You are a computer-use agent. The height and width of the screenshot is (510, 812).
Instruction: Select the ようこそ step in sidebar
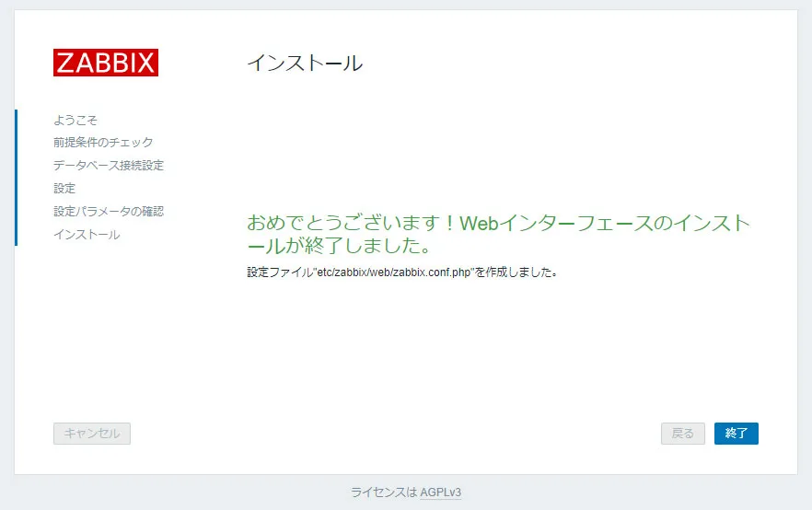coord(75,120)
